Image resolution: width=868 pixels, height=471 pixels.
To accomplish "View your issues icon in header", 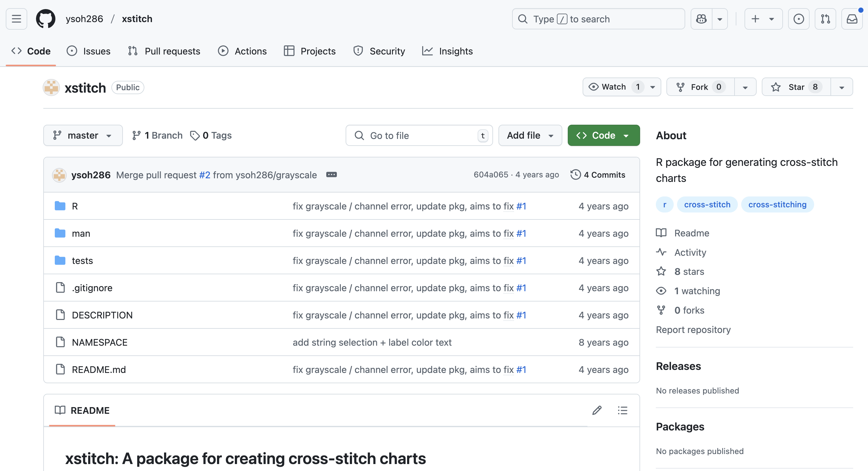I will tap(799, 19).
